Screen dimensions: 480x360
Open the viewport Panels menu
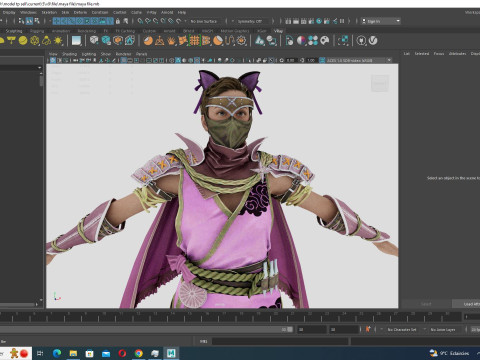click(x=141, y=54)
